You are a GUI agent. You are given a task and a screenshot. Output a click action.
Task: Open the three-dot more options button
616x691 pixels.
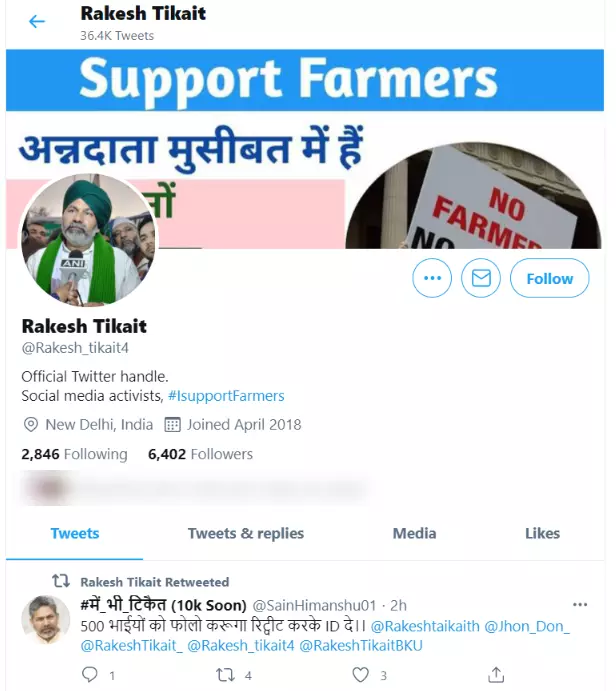[x=432, y=278]
